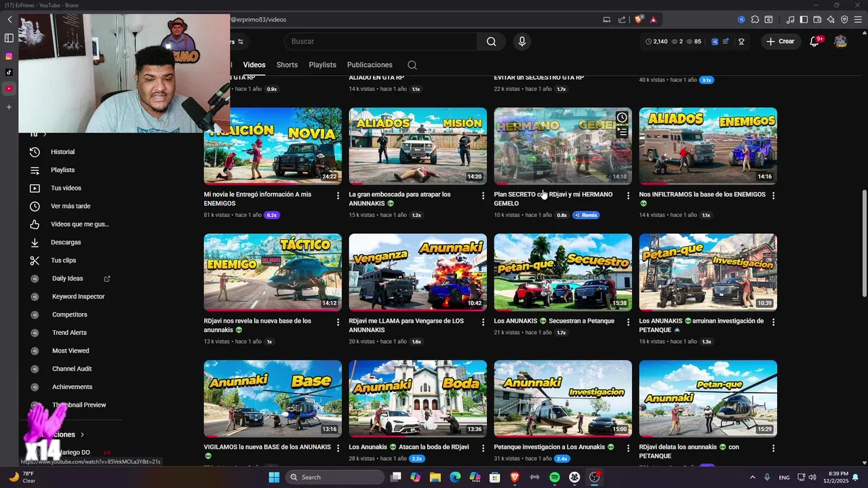Open options for 'Nos INFILTRAMOS la base' video
The width and height of the screenshot is (868, 488).
pos(773,195)
